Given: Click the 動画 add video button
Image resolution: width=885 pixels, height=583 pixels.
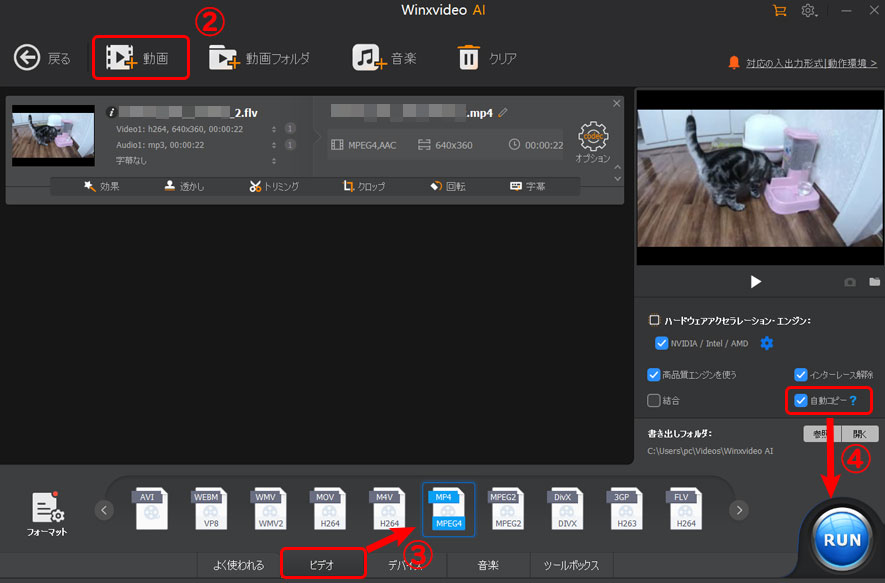Looking at the screenshot, I should tap(140, 58).
